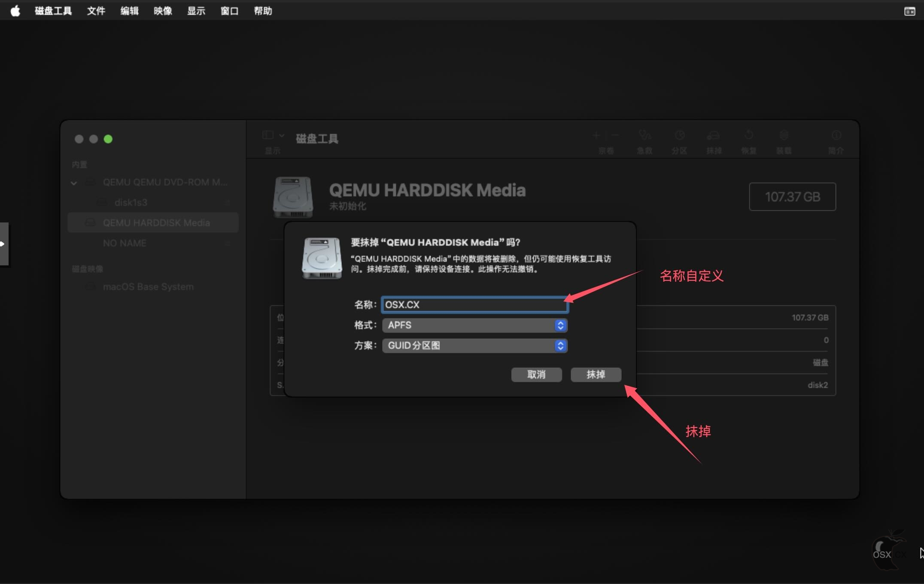The width and height of the screenshot is (924, 584).
Task: Open the 磁盘工具 menu
Action: (x=53, y=11)
